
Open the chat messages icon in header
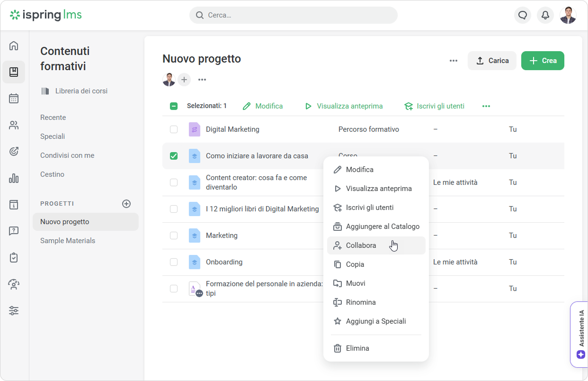click(523, 15)
